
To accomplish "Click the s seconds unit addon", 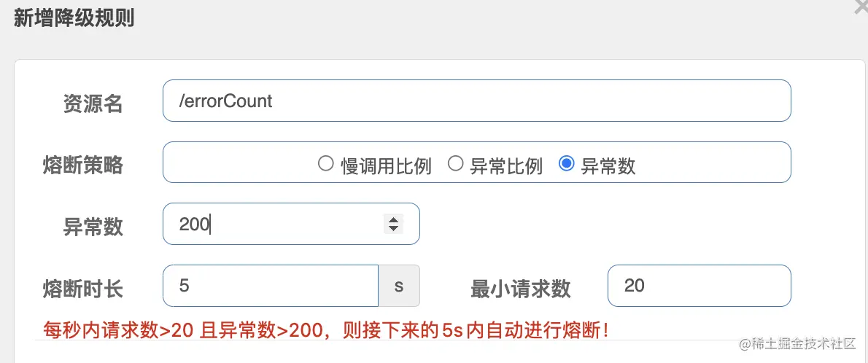I will pos(399,286).
